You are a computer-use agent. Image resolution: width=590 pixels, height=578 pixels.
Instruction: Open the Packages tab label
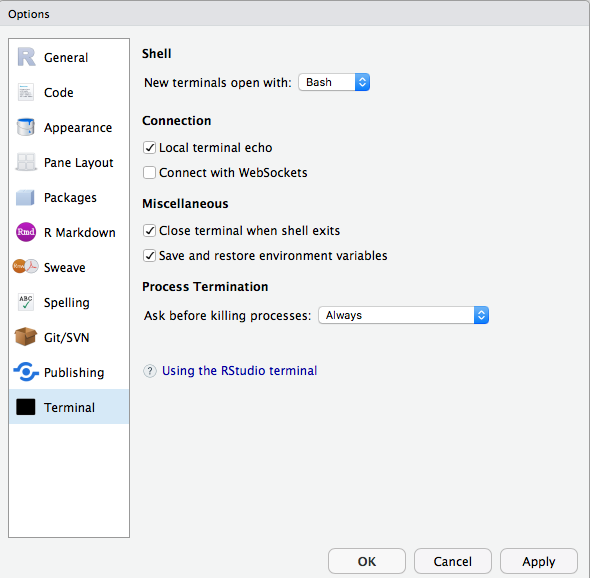[70, 198]
